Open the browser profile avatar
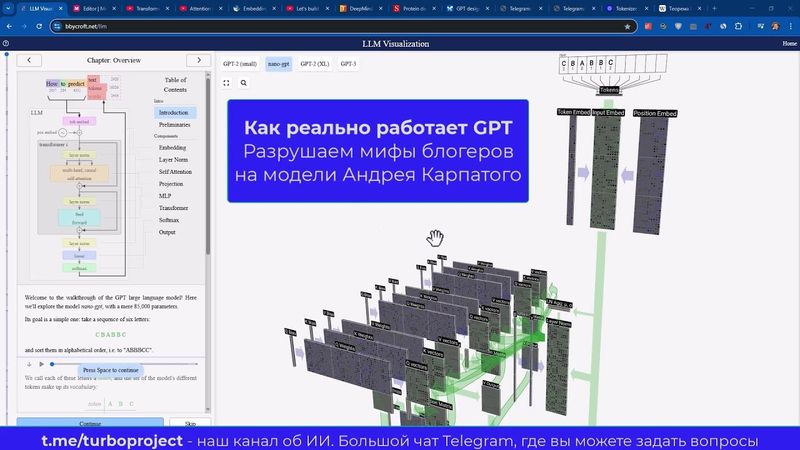The width and height of the screenshot is (800, 450). [776, 26]
